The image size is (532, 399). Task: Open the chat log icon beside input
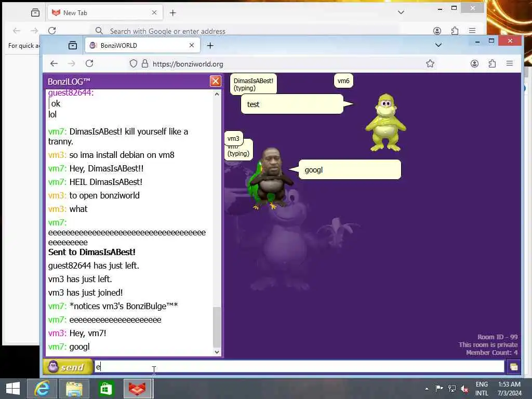pyautogui.click(x=514, y=367)
